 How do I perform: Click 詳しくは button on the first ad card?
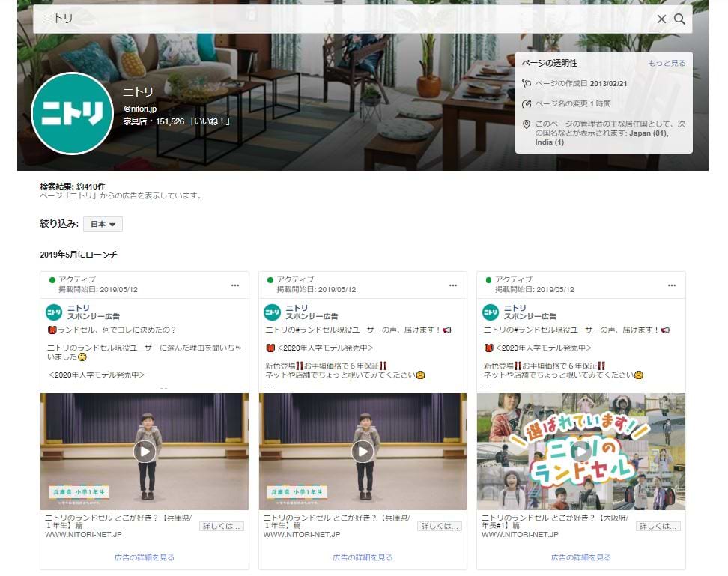[222, 526]
